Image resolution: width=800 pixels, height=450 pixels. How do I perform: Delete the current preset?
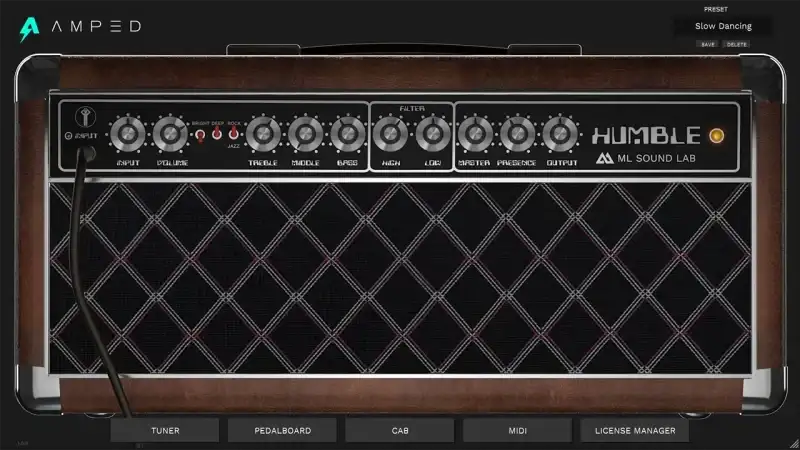click(x=736, y=44)
